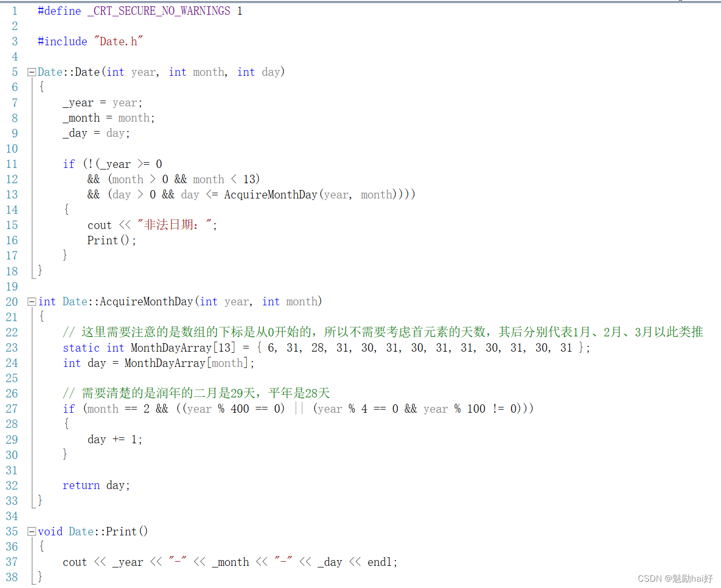Click the #define directive on line 1
The image size is (721, 588).
point(59,11)
